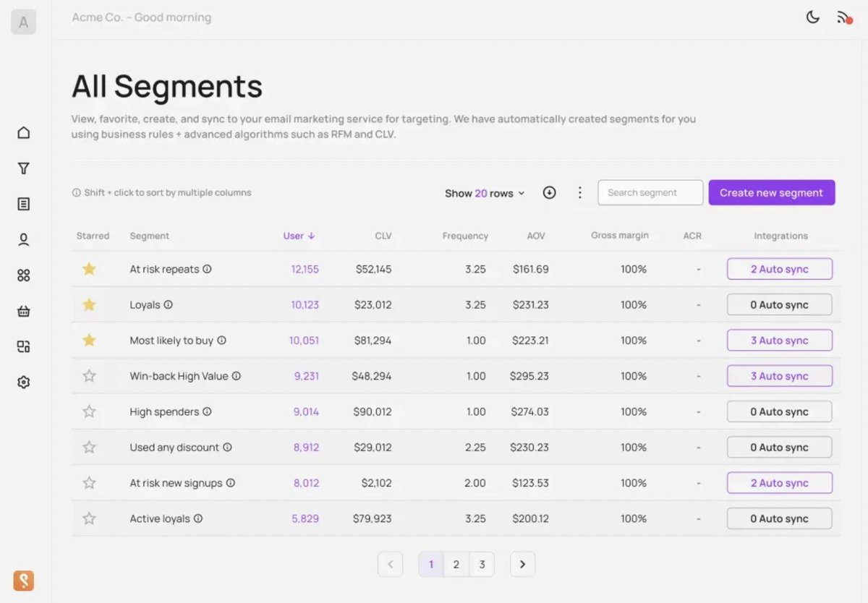
Task: Open user count 5,829 link
Action: click(305, 518)
